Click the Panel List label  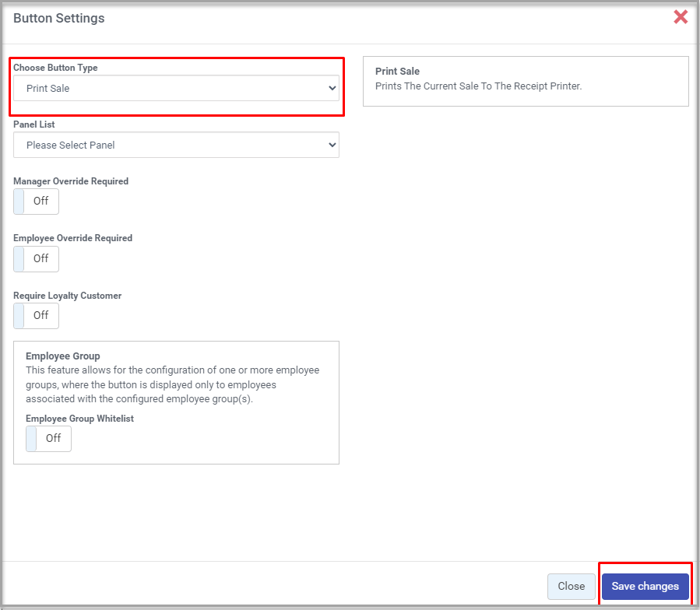click(x=33, y=124)
